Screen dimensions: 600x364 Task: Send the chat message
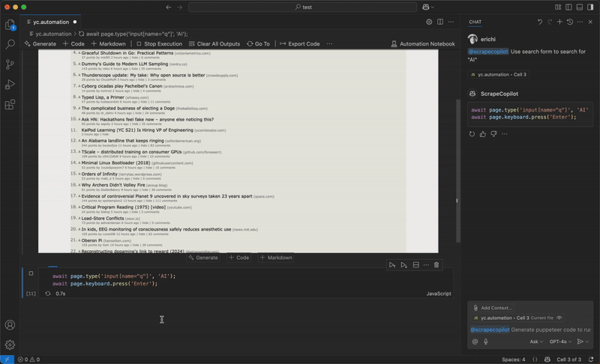[x=580, y=342]
